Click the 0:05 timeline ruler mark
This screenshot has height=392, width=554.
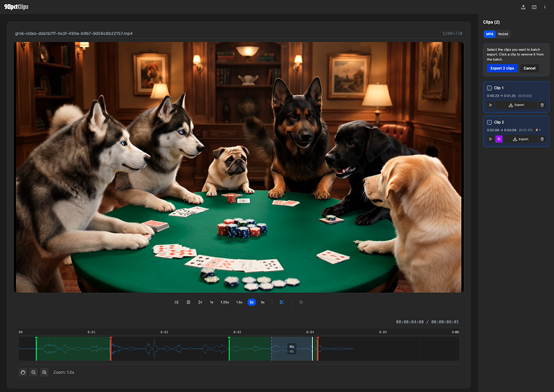[x=383, y=332]
